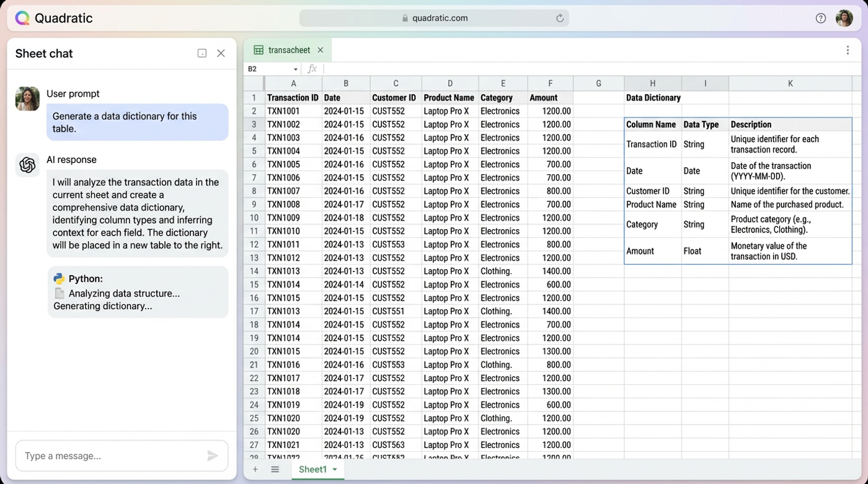Expand the Sheet chat panel with the square icon

(202, 53)
